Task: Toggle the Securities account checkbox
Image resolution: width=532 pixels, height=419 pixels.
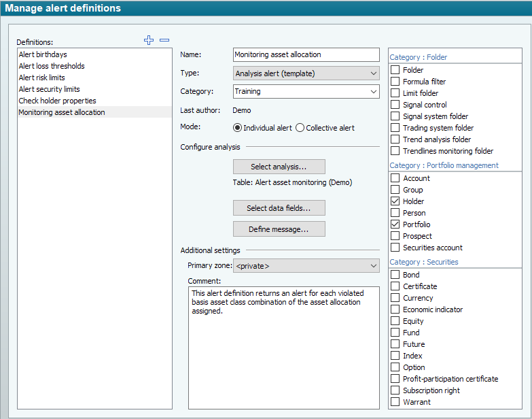Action: [x=395, y=248]
